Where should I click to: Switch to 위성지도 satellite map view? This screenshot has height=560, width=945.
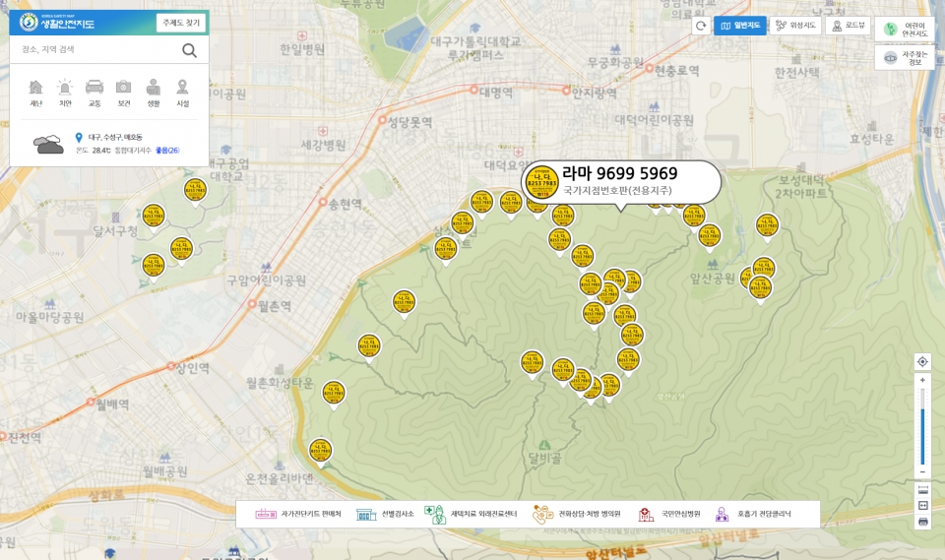(x=795, y=26)
